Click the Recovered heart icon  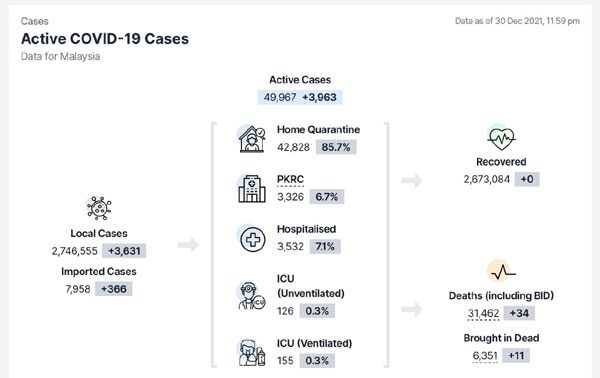(501, 138)
